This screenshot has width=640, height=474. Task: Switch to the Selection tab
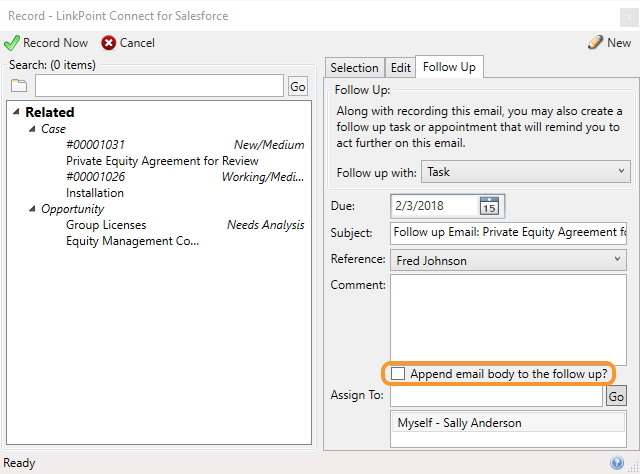tap(354, 67)
